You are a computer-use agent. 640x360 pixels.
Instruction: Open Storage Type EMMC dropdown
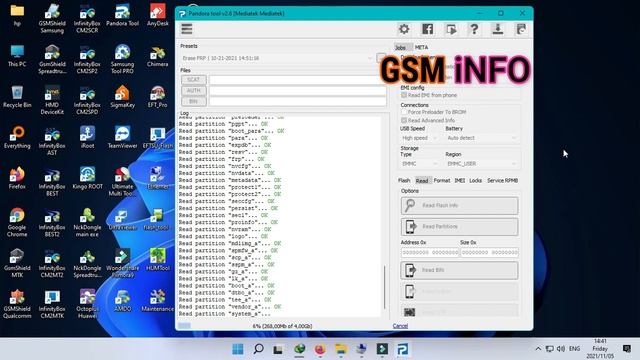tap(419, 164)
